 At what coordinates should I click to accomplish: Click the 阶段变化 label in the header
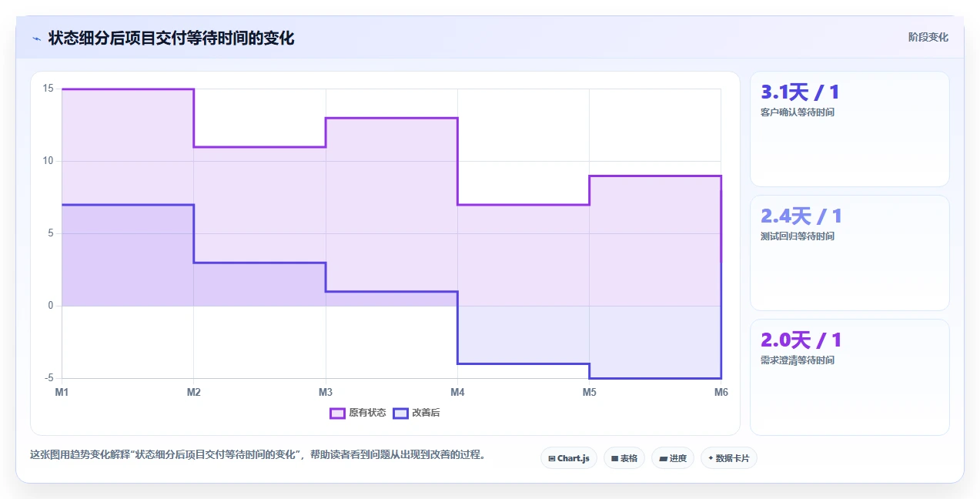click(928, 37)
